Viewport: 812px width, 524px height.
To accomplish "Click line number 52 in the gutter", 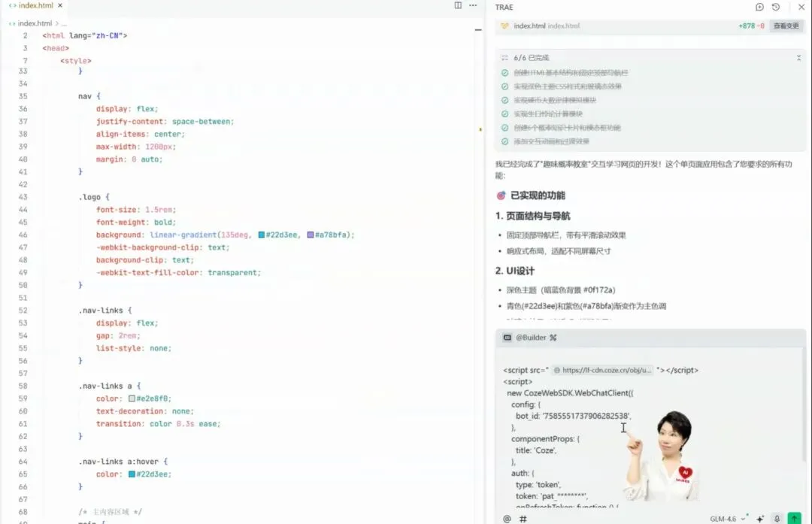I will pyautogui.click(x=23, y=310).
